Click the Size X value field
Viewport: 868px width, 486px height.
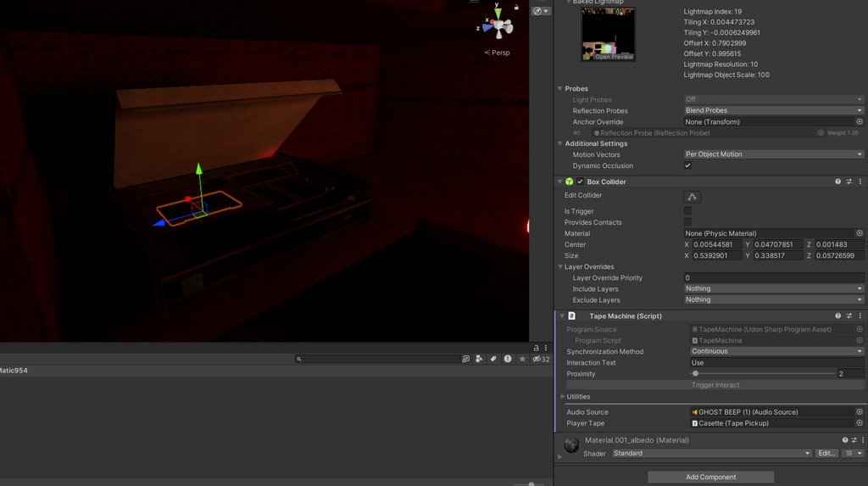tap(716, 255)
